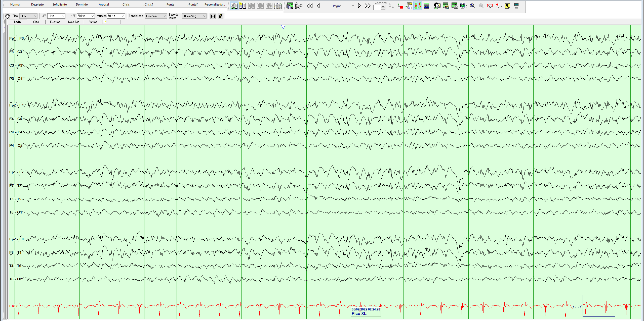
Task: Open the New Tab tab
Action: click(x=74, y=22)
